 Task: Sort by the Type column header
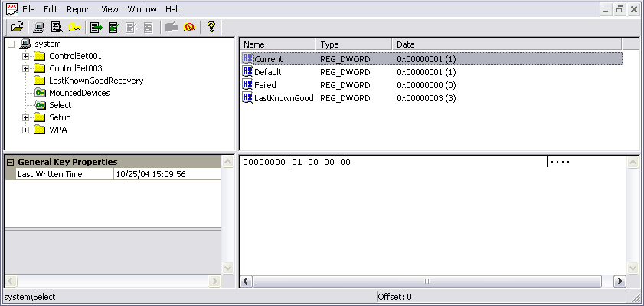pyautogui.click(x=354, y=44)
